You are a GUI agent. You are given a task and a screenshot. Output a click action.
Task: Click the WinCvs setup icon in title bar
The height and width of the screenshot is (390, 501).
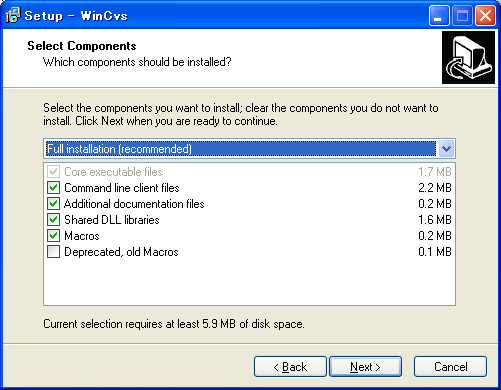point(13,15)
